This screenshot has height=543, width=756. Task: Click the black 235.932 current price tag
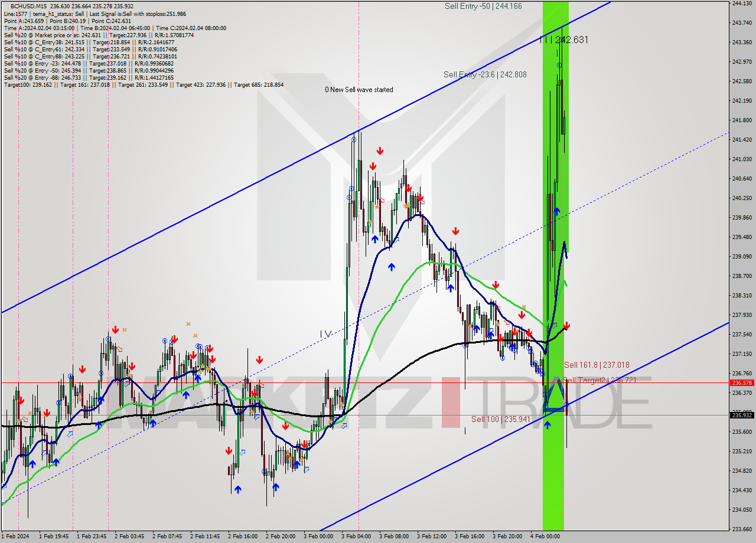tap(742, 415)
